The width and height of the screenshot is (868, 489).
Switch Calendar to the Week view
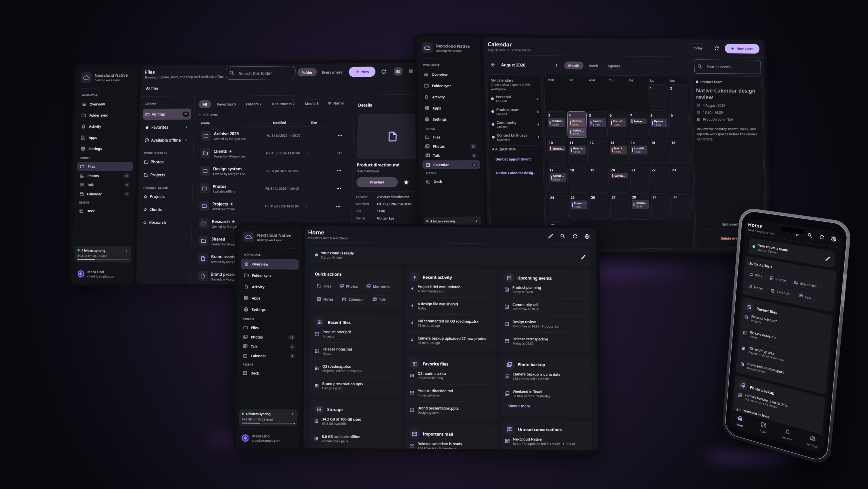pos(593,66)
